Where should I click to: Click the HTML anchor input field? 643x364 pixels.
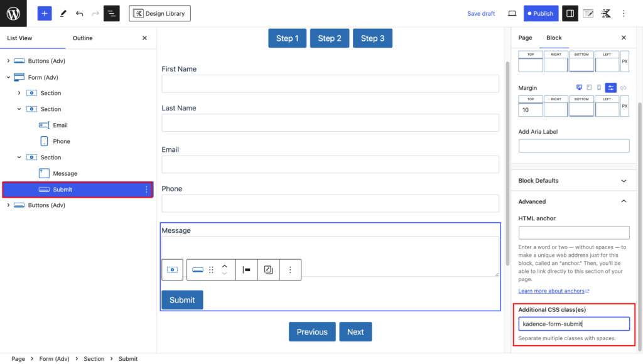(x=573, y=232)
